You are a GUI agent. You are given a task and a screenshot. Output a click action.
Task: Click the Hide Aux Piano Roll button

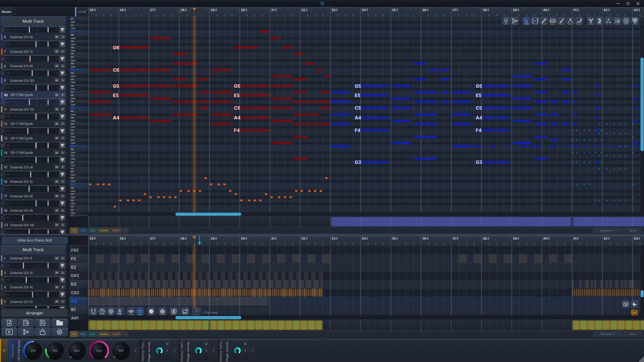[34, 240]
